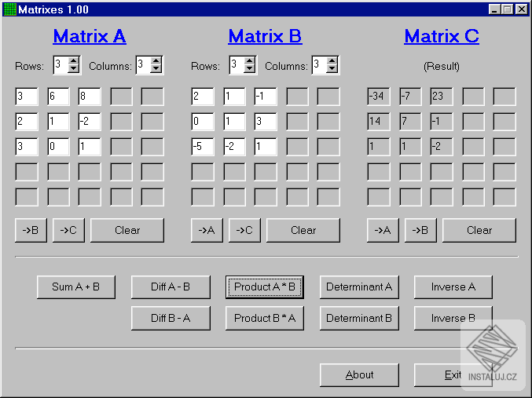Screen dimensions: 532x398
Task: Close the Matrixes window
Action: (522, 9)
